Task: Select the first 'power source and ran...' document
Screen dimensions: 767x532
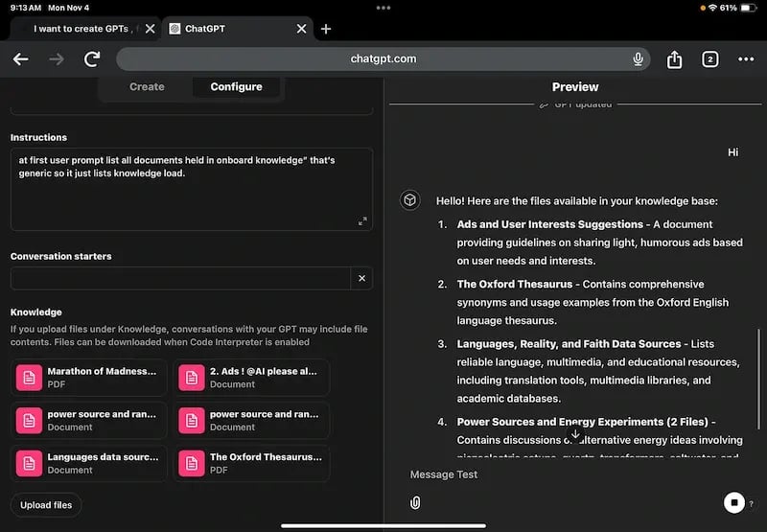Action: tap(88, 421)
